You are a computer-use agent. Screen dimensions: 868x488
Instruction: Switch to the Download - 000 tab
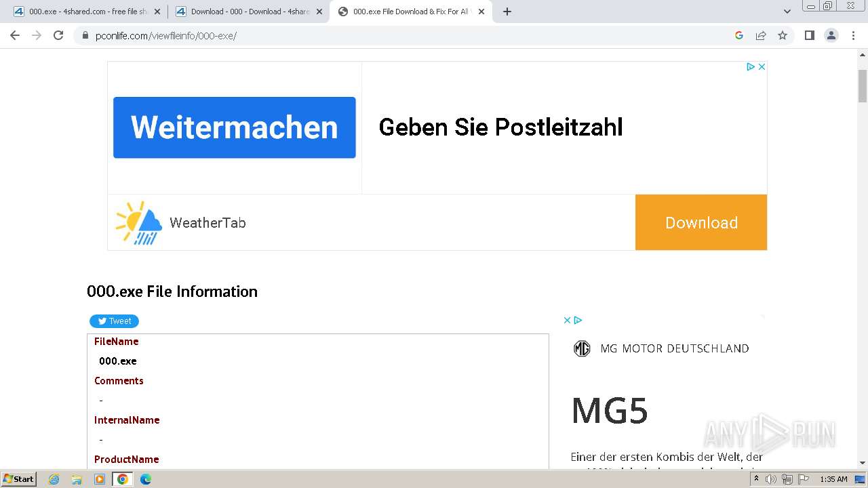[x=249, y=12]
